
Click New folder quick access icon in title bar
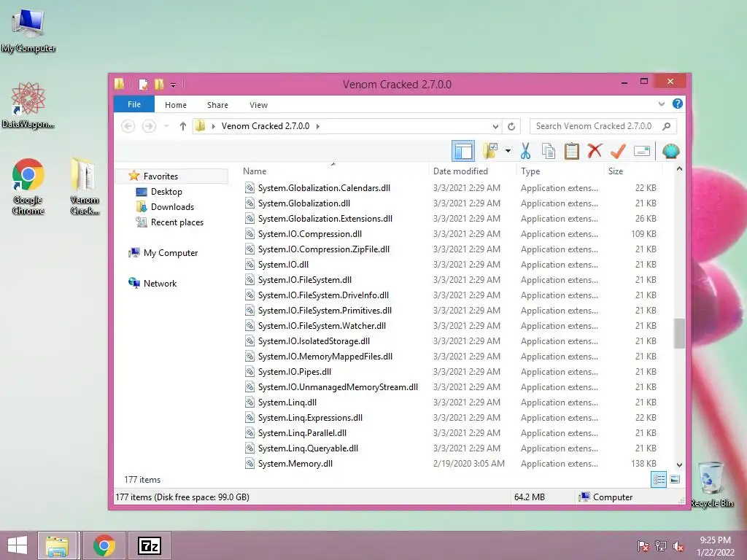pos(158,85)
